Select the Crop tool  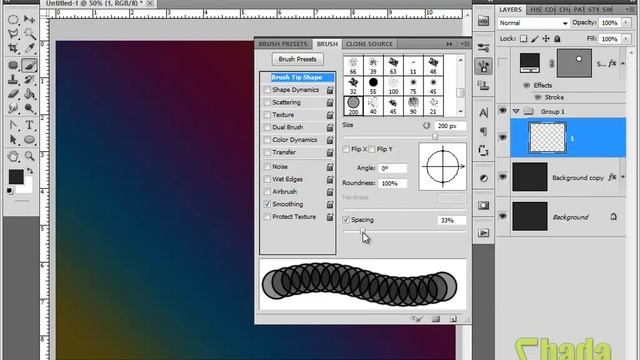13,48
